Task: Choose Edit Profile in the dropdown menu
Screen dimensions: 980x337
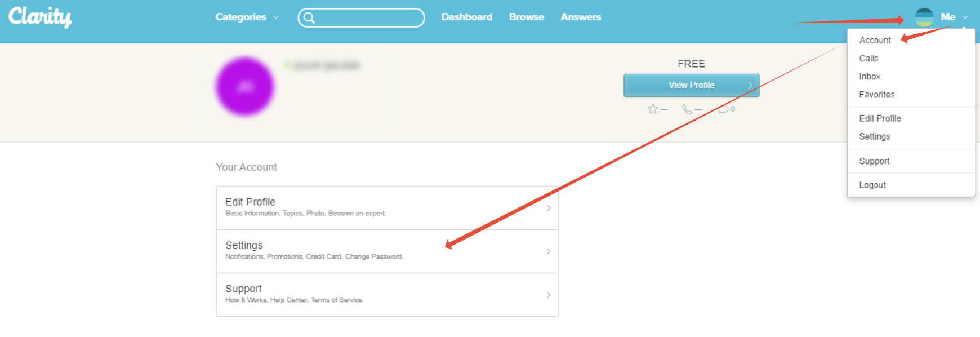Action: [x=880, y=118]
